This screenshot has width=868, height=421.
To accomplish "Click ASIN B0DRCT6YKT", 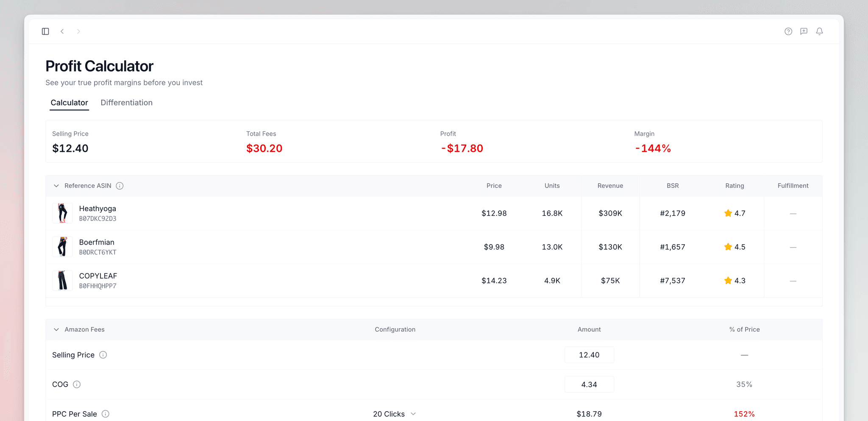I will 97,252.
